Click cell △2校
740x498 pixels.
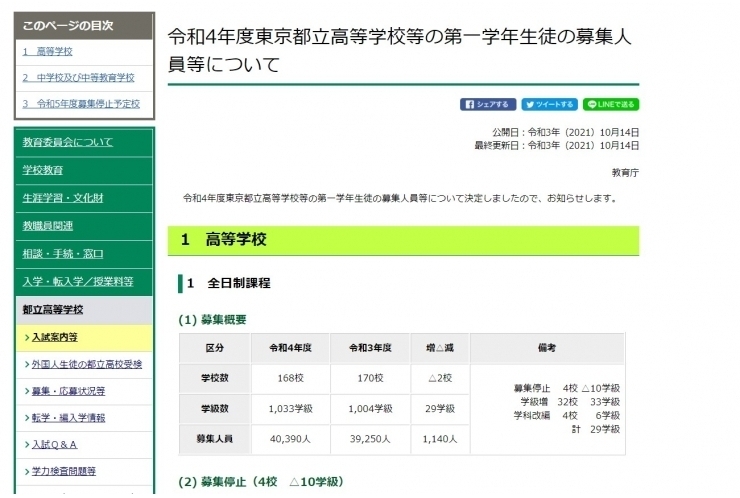pyautogui.click(x=440, y=378)
